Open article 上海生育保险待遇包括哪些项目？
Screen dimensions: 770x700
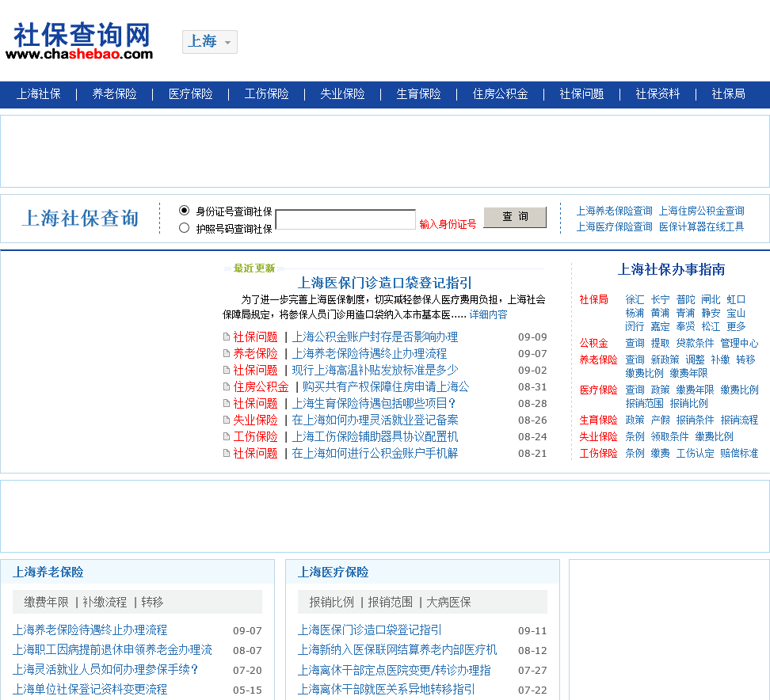(375, 404)
